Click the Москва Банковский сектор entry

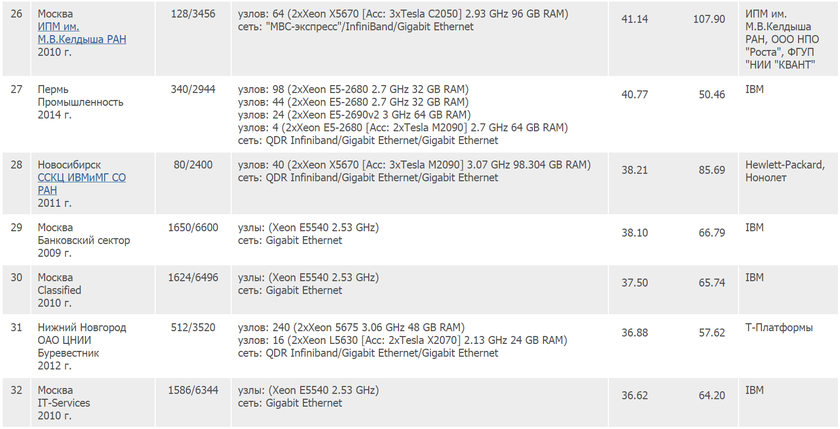tap(83, 234)
